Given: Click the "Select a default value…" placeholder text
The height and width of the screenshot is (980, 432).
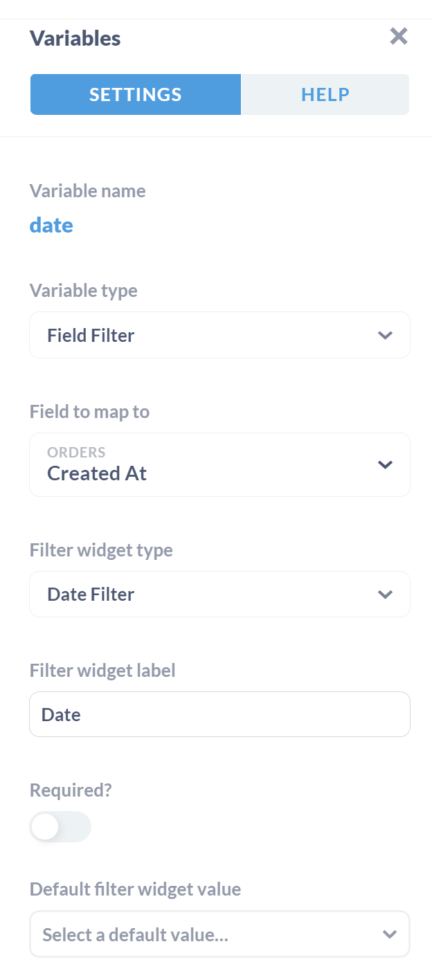Looking at the screenshot, I should coord(136,935).
